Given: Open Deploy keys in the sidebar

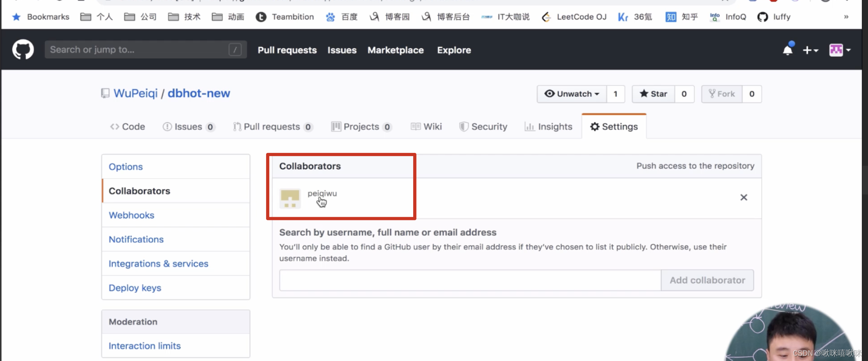Looking at the screenshot, I should pyautogui.click(x=176, y=288).
